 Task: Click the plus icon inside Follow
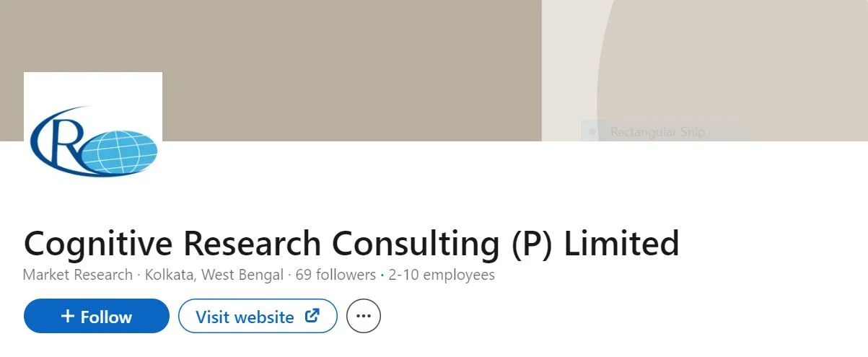point(68,317)
